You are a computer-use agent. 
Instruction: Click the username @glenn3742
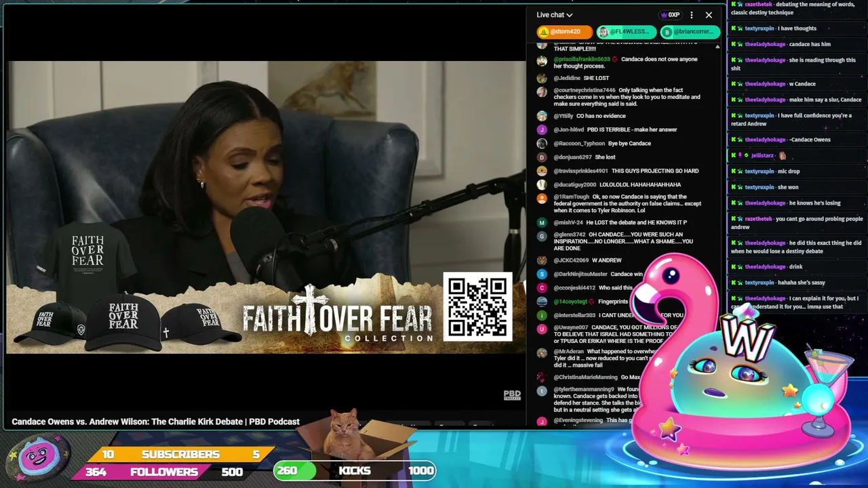pyautogui.click(x=570, y=235)
